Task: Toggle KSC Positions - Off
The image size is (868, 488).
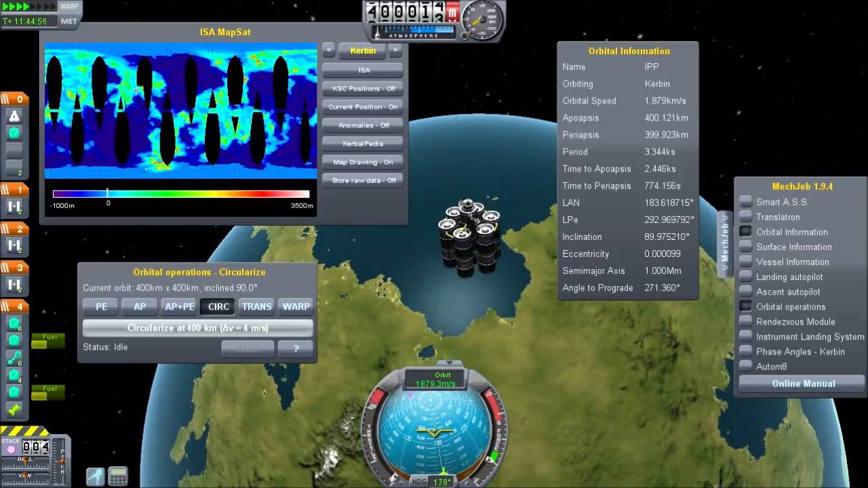Action: click(363, 88)
